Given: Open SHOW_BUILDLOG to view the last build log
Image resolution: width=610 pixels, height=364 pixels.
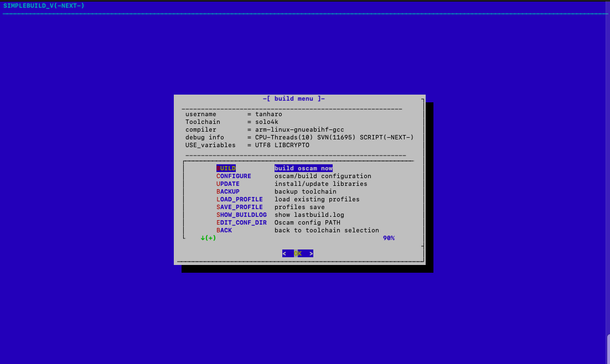Looking at the screenshot, I should click(241, 215).
